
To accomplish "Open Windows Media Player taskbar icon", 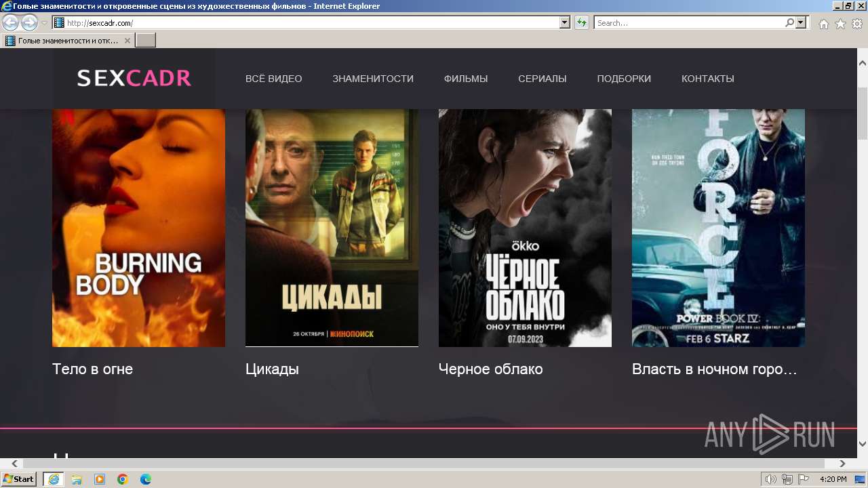I will coord(100,479).
